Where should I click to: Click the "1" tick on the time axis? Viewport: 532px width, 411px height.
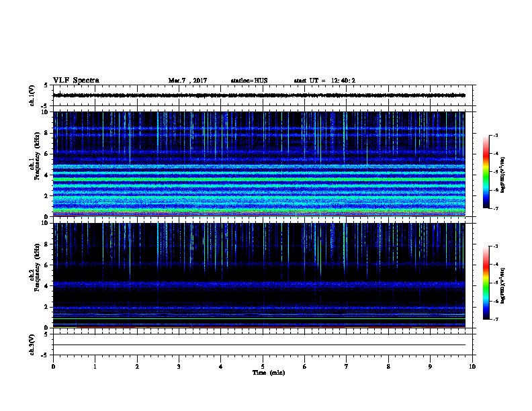[x=95, y=366]
